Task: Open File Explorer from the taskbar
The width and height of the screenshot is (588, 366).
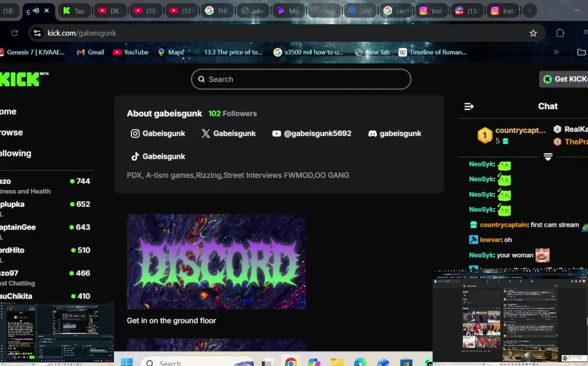Action: point(337,362)
